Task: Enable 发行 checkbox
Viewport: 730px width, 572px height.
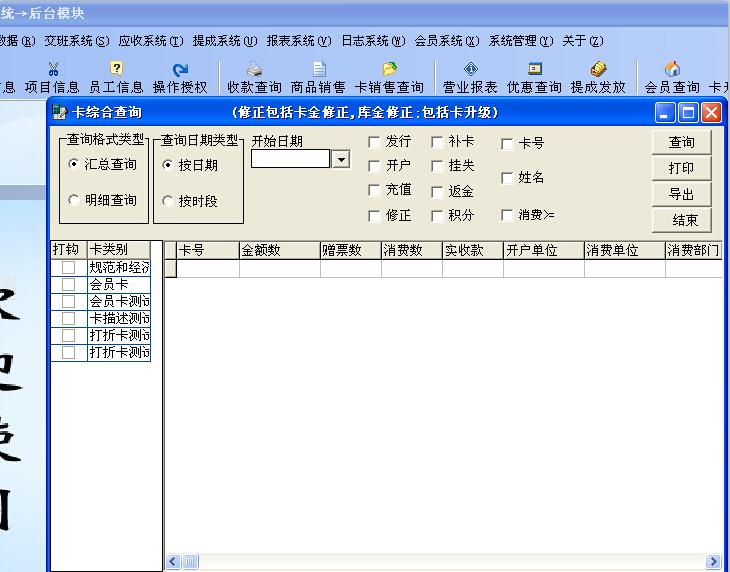Action: 374,142
